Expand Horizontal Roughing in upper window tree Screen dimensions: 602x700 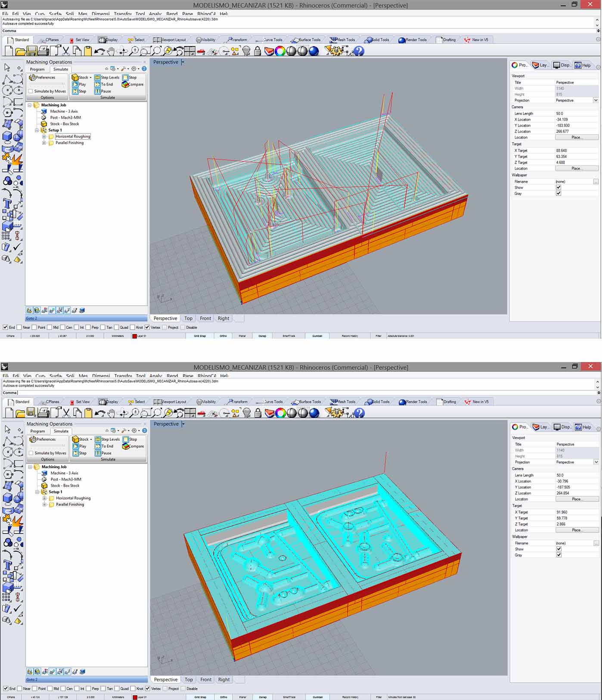(x=44, y=136)
